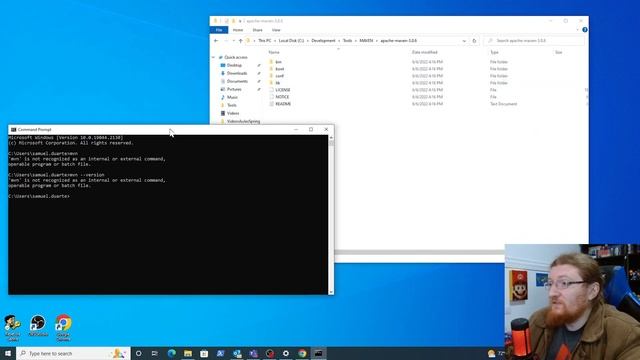This screenshot has width=640, height=360.
Task: Click This PC in address breadcrumb
Action: (x=264, y=41)
